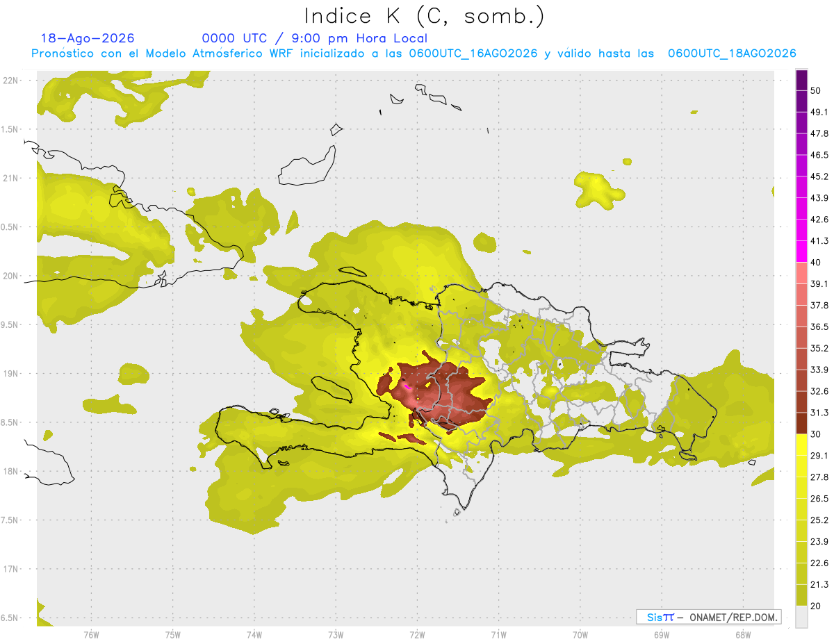Click the '22.6' color scale label
The image size is (834, 644).
pyautogui.click(x=819, y=563)
